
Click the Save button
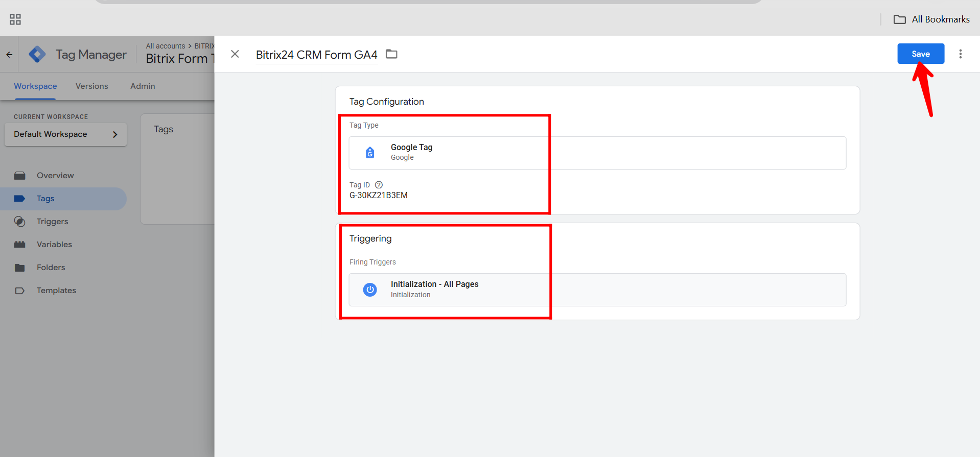[921, 54]
